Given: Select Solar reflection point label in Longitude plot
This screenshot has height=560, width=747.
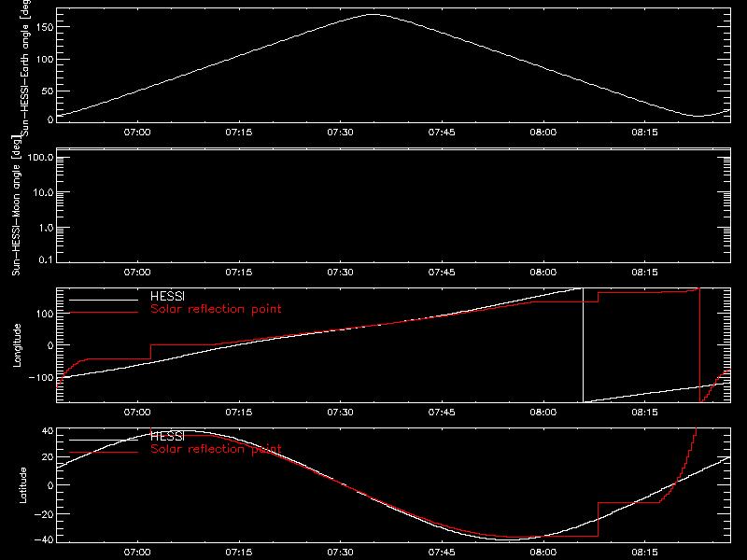Looking at the screenshot, I should 216,309.
